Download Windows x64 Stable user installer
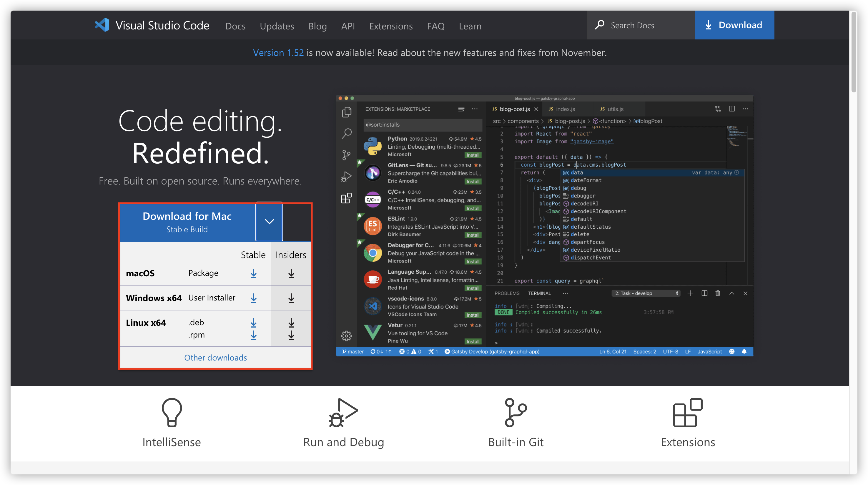 click(254, 298)
